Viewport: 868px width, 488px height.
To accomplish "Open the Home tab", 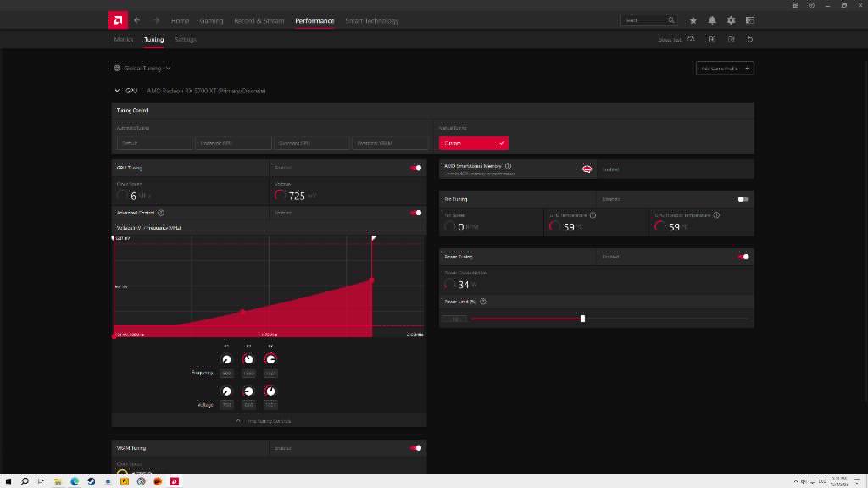I will pyautogui.click(x=180, y=21).
